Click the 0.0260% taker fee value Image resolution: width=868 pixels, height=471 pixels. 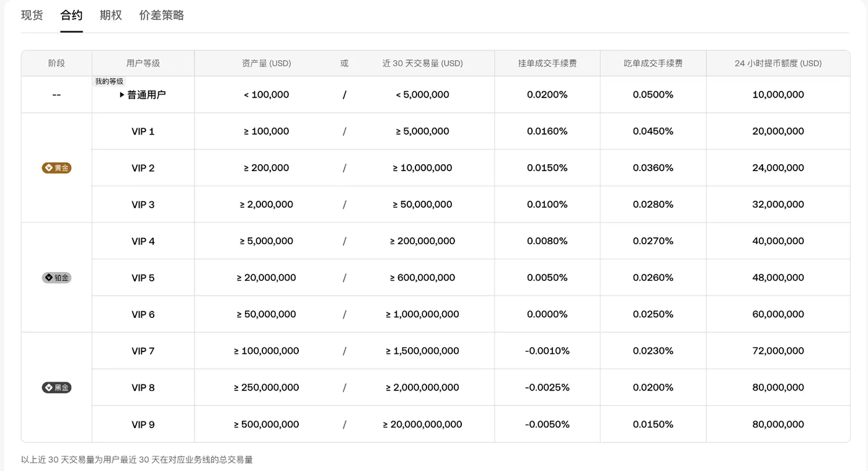click(653, 278)
